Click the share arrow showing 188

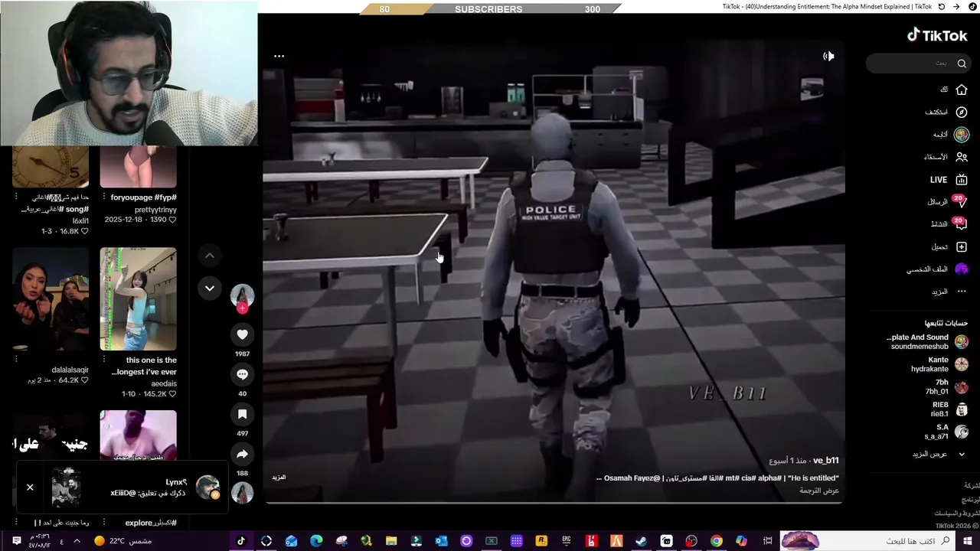click(242, 454)
